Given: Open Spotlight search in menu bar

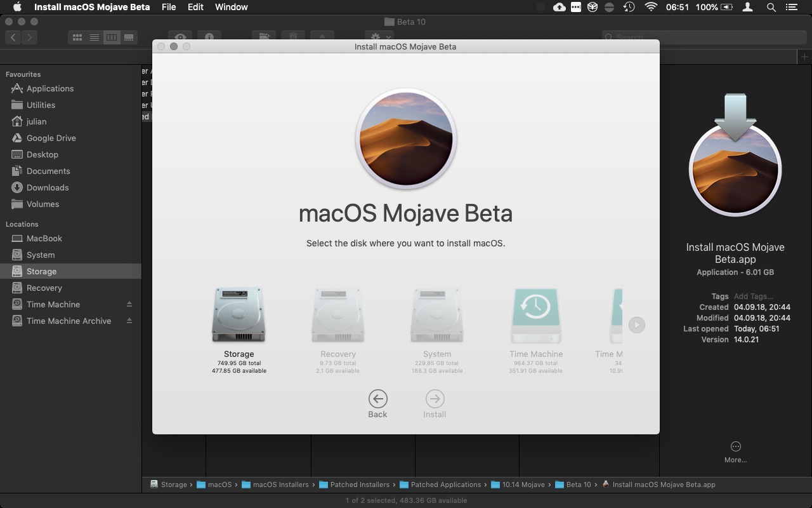Looking at the screenshot, I should [771, 7].
